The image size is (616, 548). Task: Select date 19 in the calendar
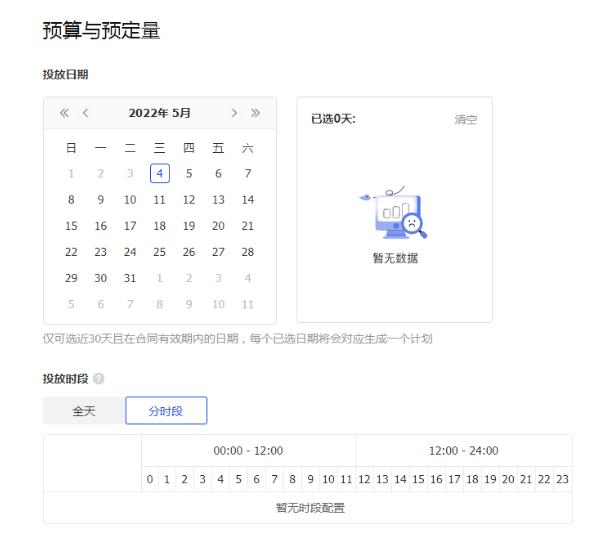[x=189, y=226]
